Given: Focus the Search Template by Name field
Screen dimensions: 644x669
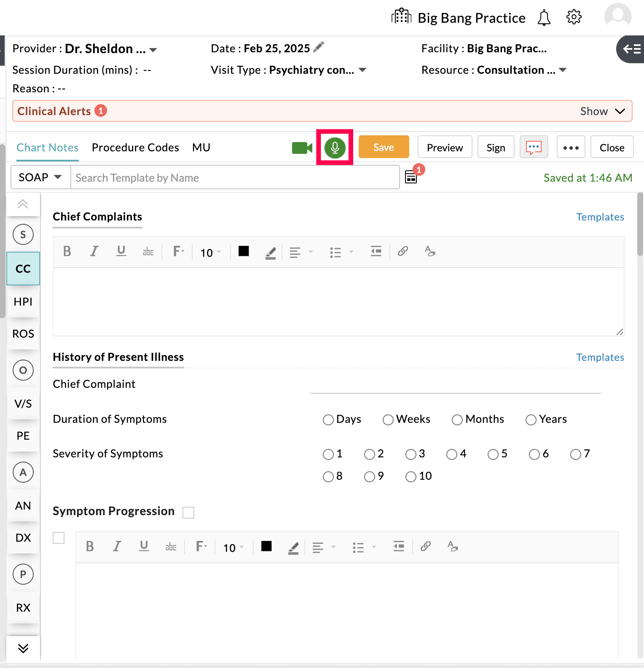Looking at the screenshot, I should (234, 178).
